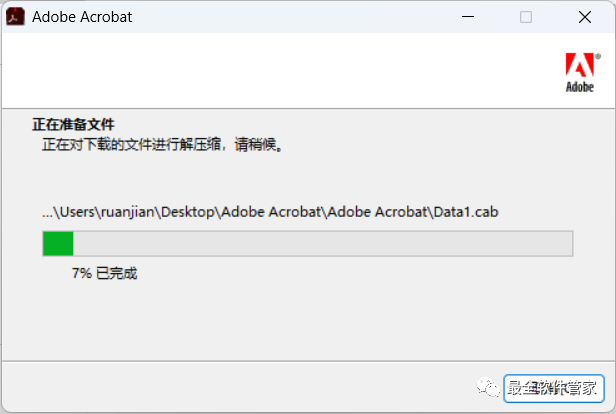
Task: Minimize the Adobe Acrobat installer window
Action: tap(468, 17)
